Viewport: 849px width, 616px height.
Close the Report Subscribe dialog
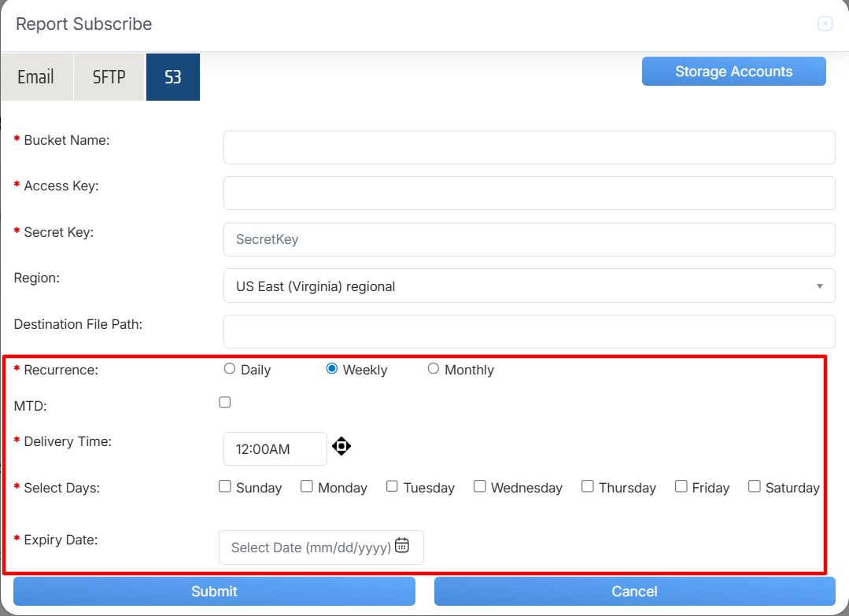[825, 24]
